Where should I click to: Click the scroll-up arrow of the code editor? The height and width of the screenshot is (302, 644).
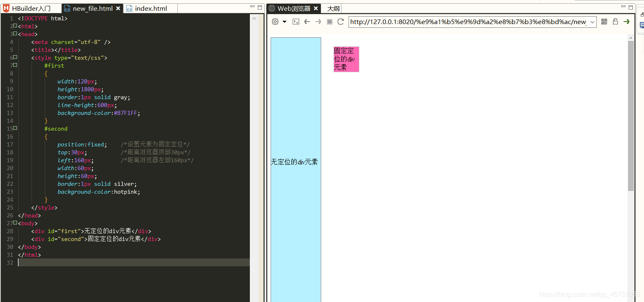254,18
